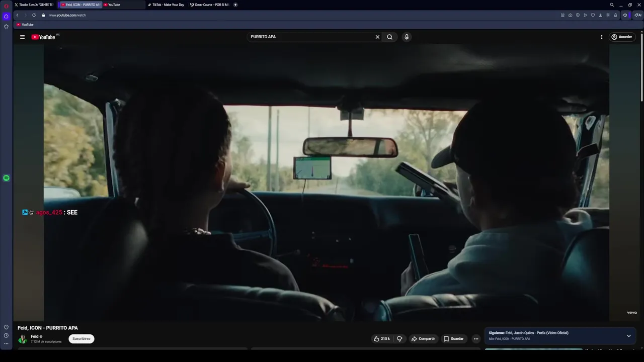Open the Opera sidebar home icon
This screenshot has height=362, width=644.
pyautogui.click(x=6, y=16)
